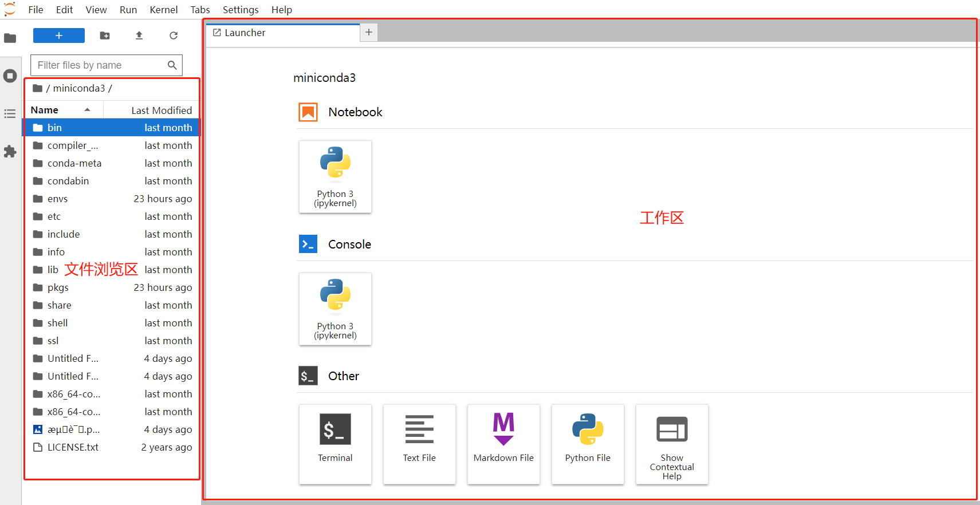Refresh the file browser list

(x=174, y=35)
